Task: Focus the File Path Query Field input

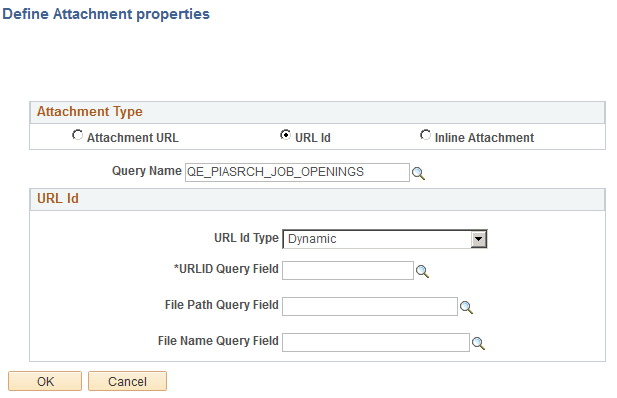Action: (370, 306)
